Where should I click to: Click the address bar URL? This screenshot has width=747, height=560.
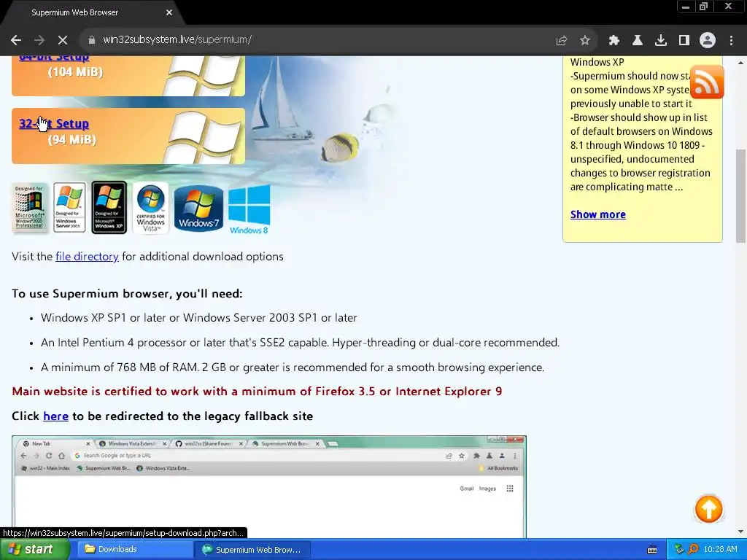[x=177, y=39]
